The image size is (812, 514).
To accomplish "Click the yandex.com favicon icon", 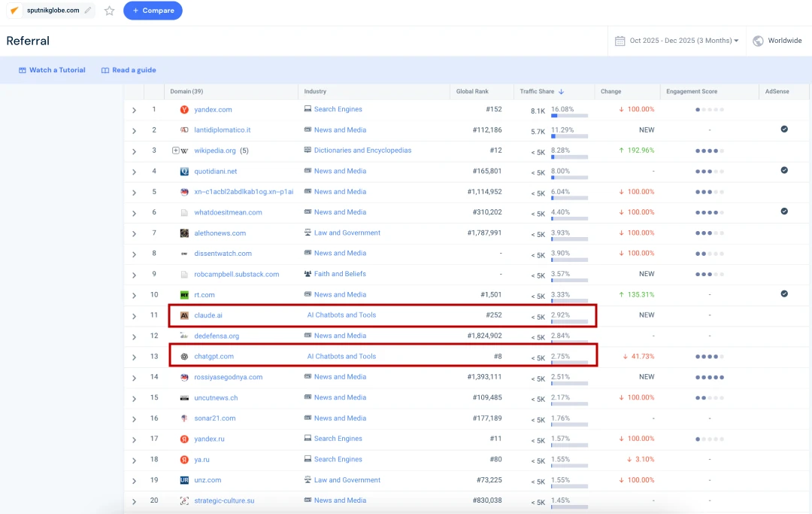I will coord(184,109).
